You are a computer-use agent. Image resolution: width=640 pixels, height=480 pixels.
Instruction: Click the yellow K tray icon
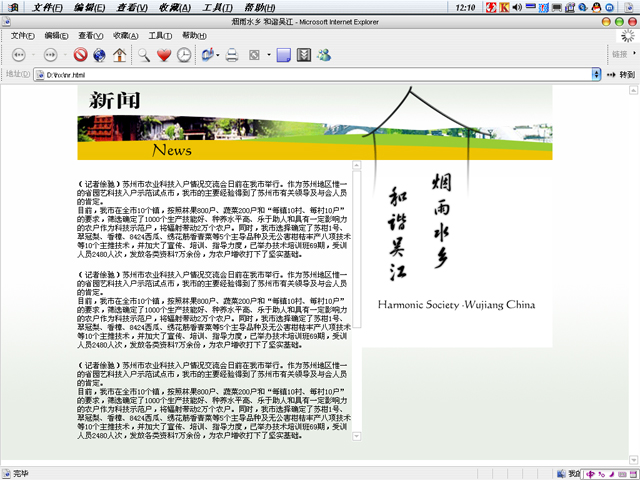[504, 7]
